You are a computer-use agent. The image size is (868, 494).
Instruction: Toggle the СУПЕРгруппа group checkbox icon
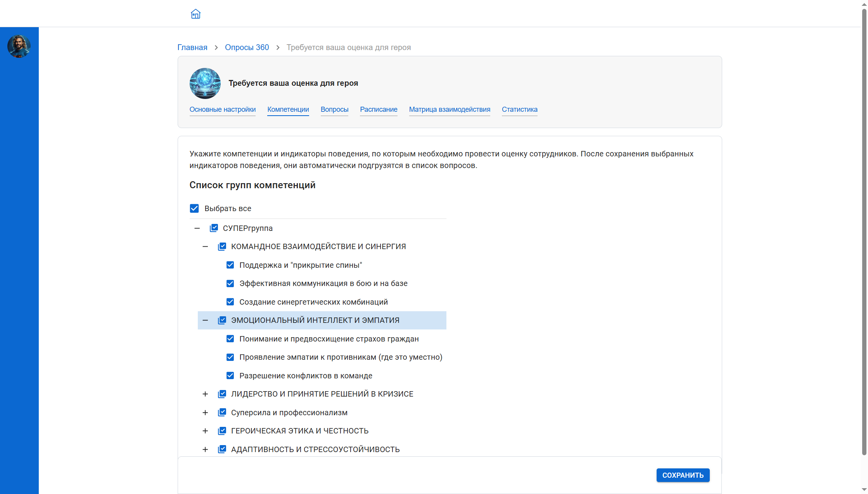point(214,228)
